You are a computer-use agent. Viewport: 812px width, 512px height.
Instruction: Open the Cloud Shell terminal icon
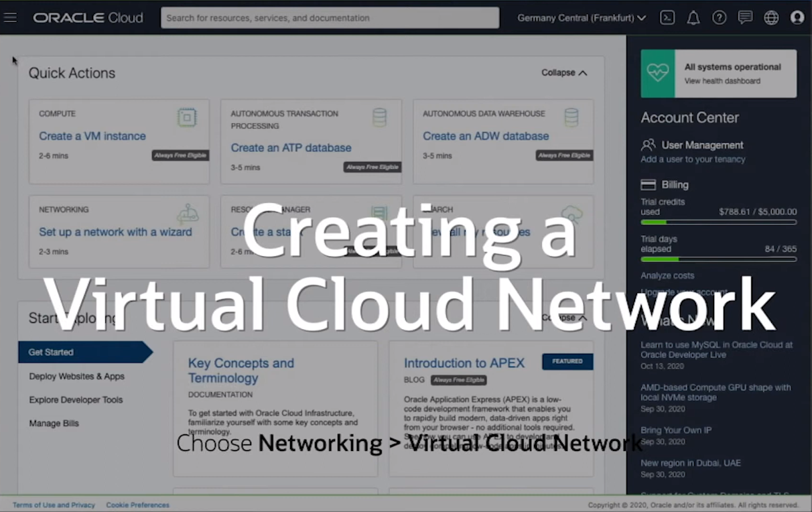(x=667, y=17)
